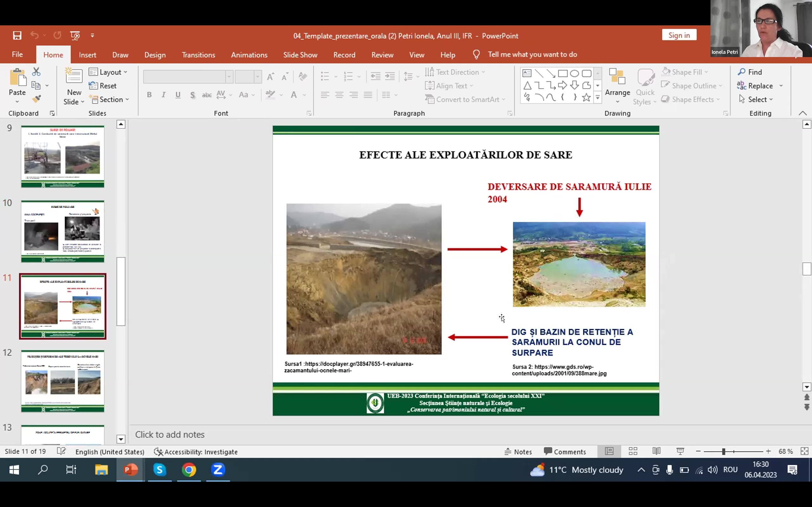Switch to Reading View icon
Viewport: 812px width, 507px height.
[x=656, y=451]
